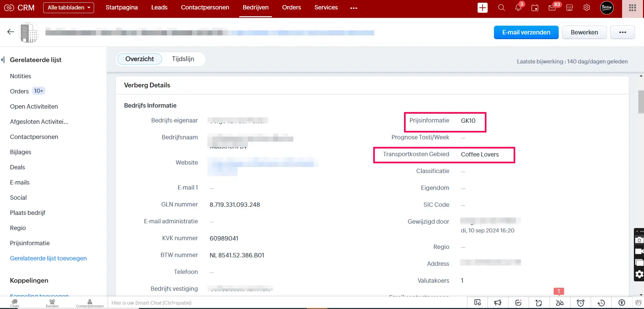Open the announcements megaphone icon
The height and width of the screenshot is (309, 644).
(498, 303)
